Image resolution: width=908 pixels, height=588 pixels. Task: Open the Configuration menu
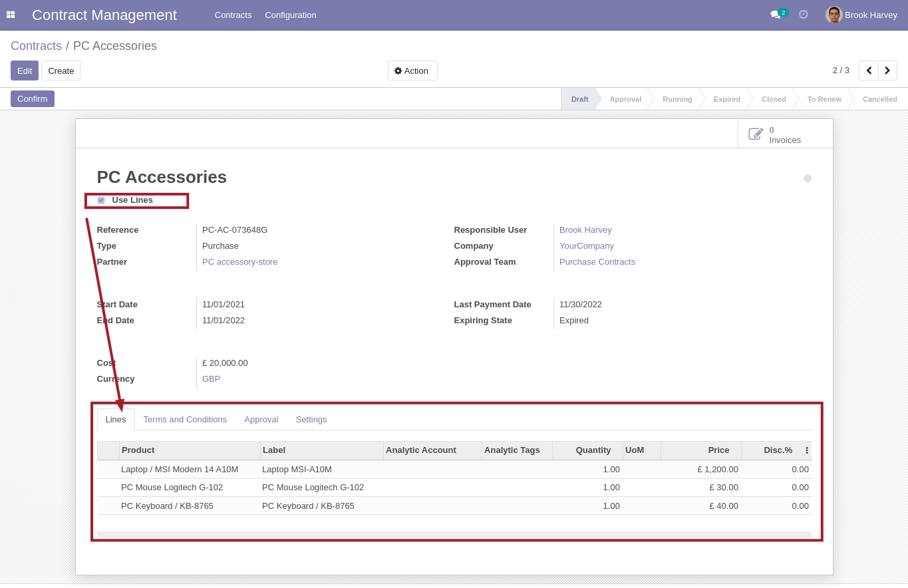(x=290, y=15)
